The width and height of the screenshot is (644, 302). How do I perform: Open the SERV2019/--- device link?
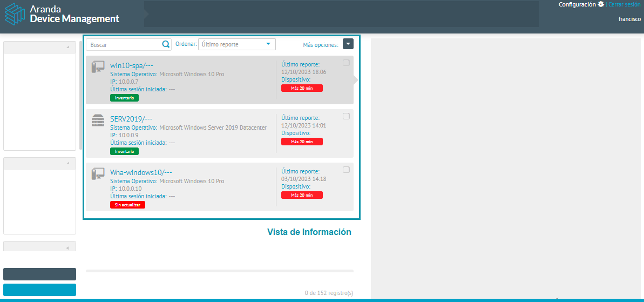(x=131, y=119)
